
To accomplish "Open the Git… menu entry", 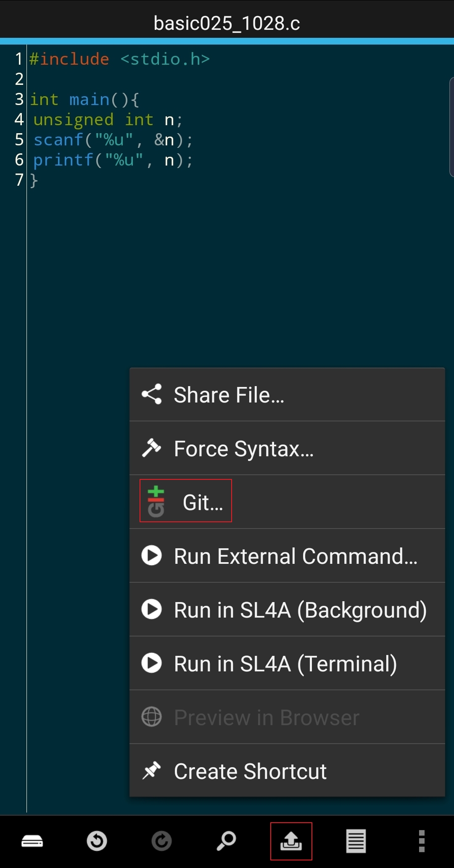I will [x=287, y=502].
